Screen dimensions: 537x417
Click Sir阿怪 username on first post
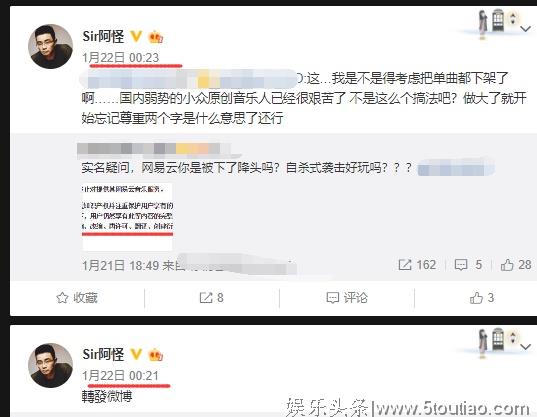(103, 36)
